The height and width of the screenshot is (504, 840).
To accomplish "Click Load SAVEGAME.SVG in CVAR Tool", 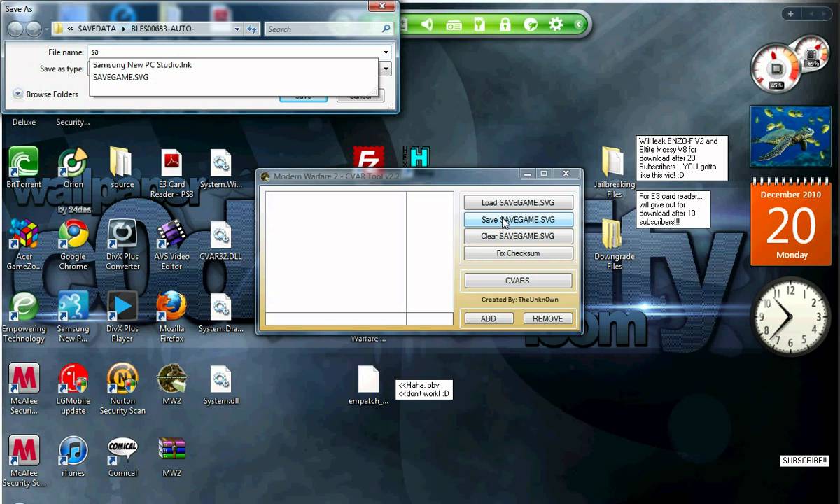I will click(x=518, y=202).
